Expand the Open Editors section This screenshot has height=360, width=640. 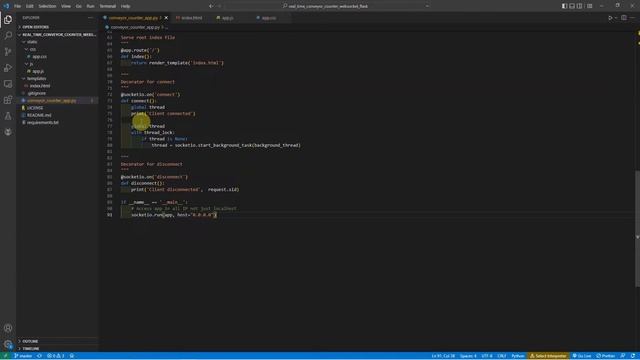[58, 27]
